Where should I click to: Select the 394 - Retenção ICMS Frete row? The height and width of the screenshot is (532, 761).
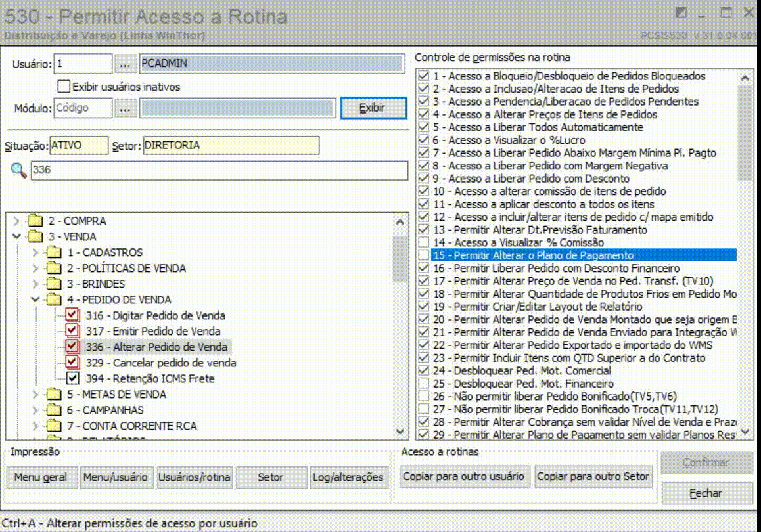pyautogui.click(x=150, y=378)
